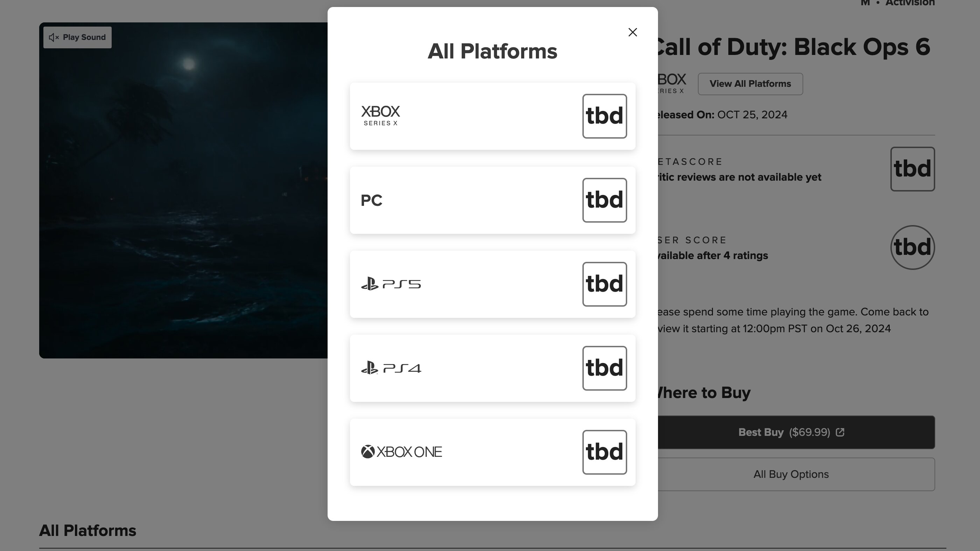Click 'itic reviews are not available yet' text
Viewport: 980px width, 551px height.
pos(740,177)
